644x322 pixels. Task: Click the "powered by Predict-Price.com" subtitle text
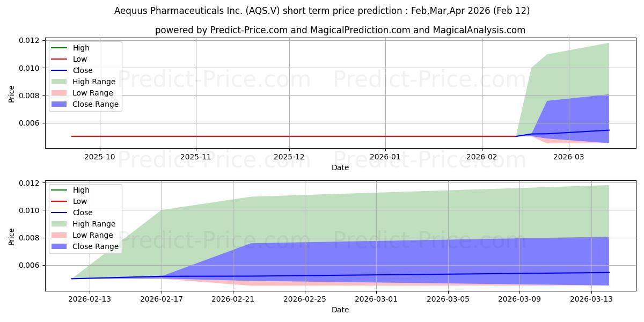click(x=340, y=30)
